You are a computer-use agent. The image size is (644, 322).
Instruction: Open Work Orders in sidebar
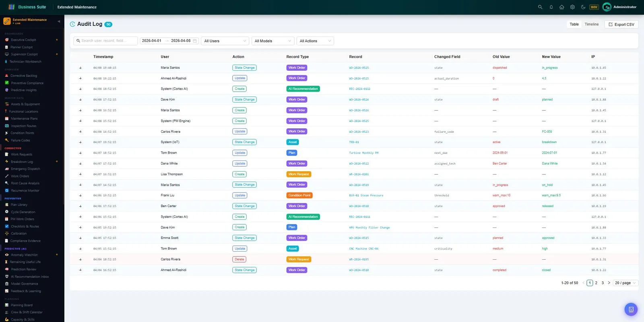tap(20, 176)
